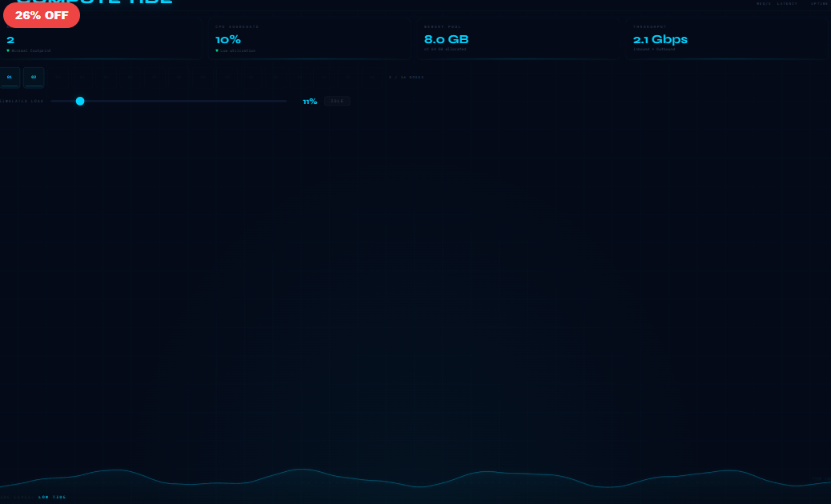Viewport: 831px width, 504px height.
Task: Click the green arrow beside Minimal footprint
Action: (x=8, y=50)
